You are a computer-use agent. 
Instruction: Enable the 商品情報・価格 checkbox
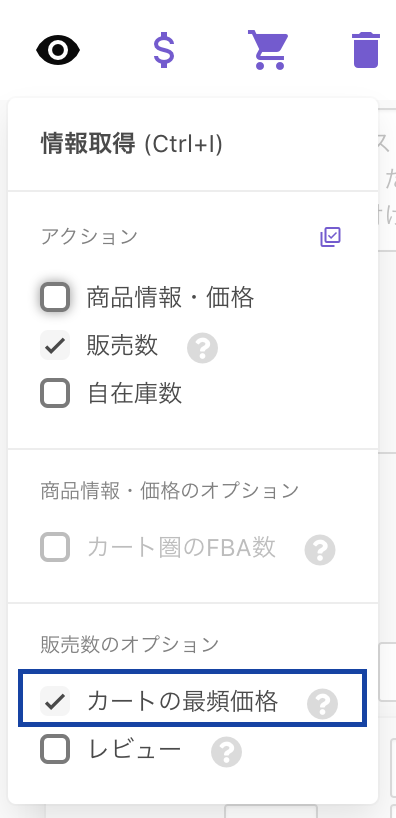pos(55,297)
